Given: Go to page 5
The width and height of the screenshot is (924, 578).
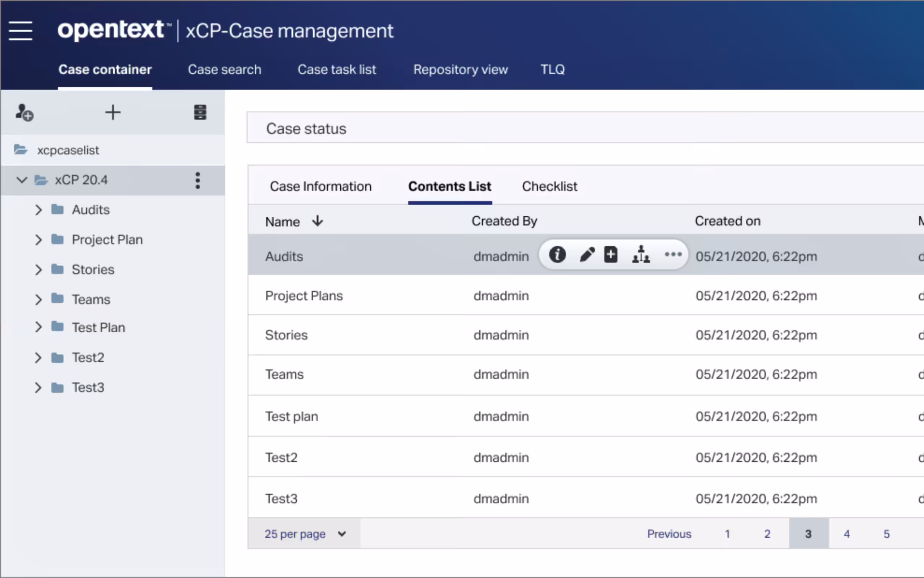Looking at the screenshot, I should coord(886,534).
